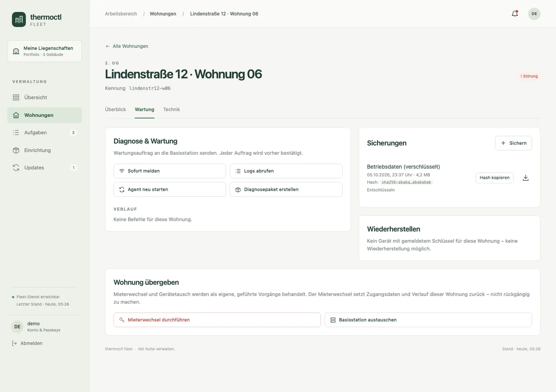Click Stand · heute, 05:38 footer text
The image size is (556, 392).
pyautogui.click(x=521, y=349)
